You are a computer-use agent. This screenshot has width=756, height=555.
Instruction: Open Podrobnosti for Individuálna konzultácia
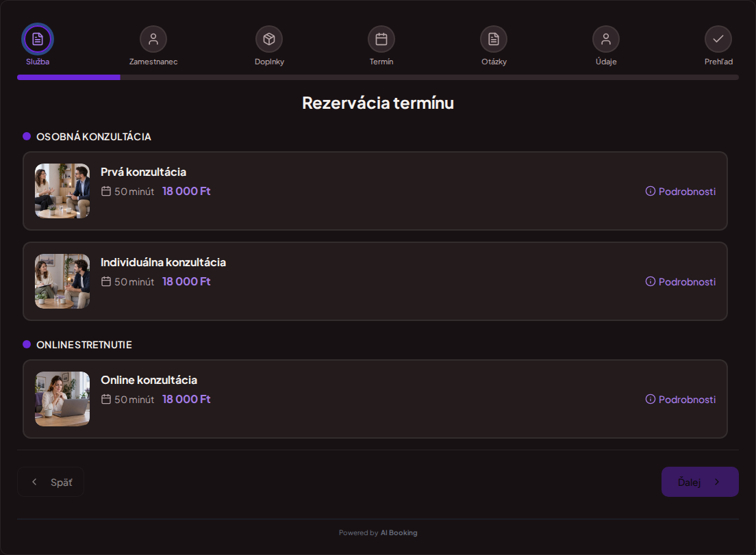[680, 281]
